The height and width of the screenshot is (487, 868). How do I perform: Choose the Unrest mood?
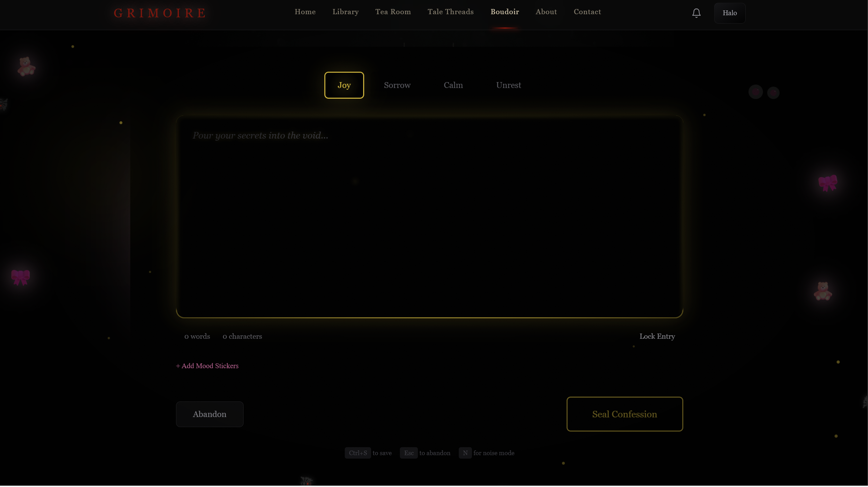click(x=508, y=85)
